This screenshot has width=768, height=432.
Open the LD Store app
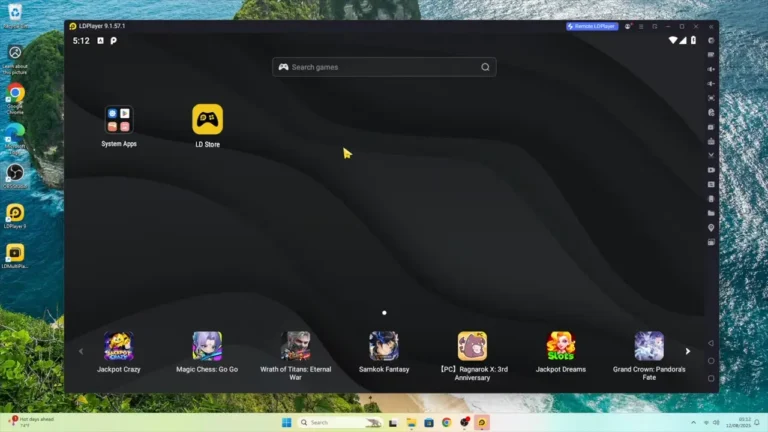[x=207, y=119]
